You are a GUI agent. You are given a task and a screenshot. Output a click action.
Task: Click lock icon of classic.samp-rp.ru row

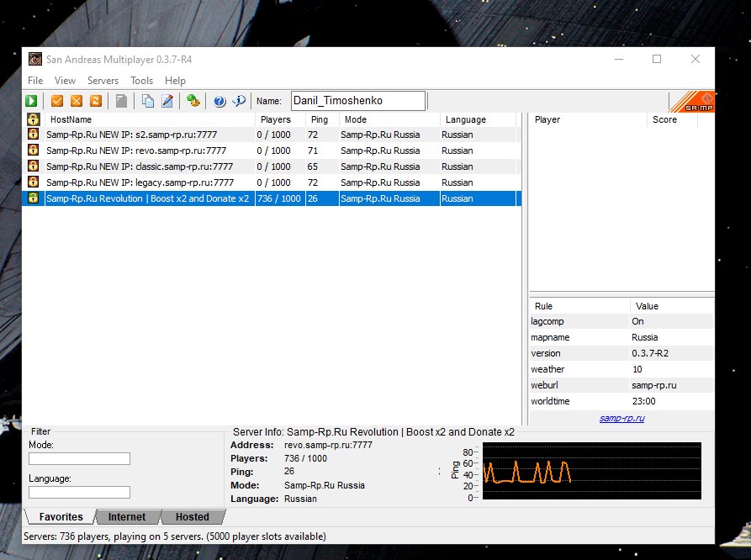pyautogui.click(x=33, y=166)
